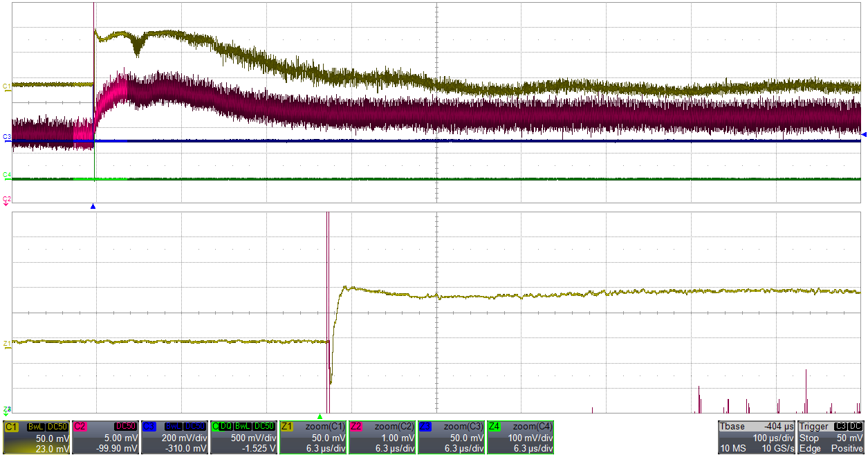The width and height of the screenshot is (868, 455).
Task: Click the yellow C1 badge icon
Action: point(11,427)
